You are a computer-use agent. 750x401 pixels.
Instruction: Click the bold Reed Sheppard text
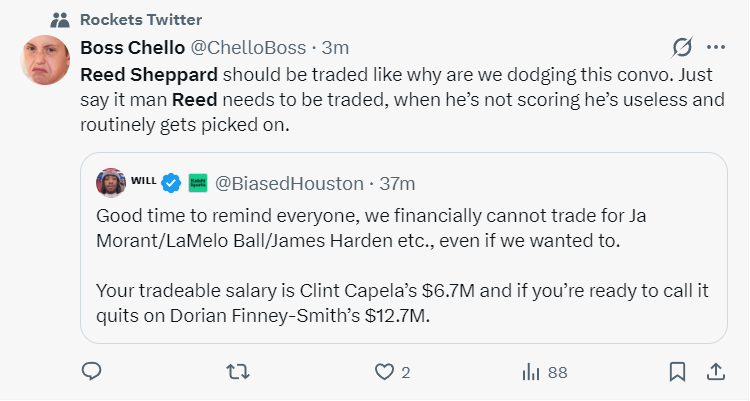pos(147,75)
